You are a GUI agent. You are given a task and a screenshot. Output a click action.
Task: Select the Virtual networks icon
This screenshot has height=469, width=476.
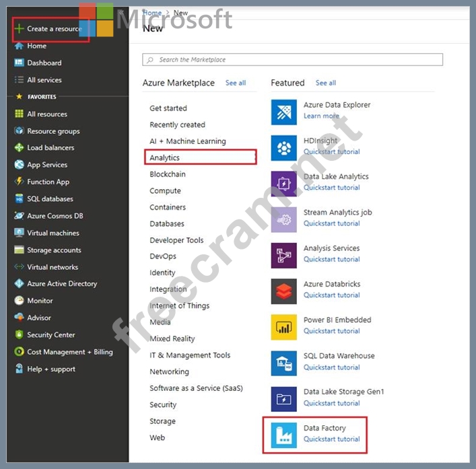(x=19, y=266)
